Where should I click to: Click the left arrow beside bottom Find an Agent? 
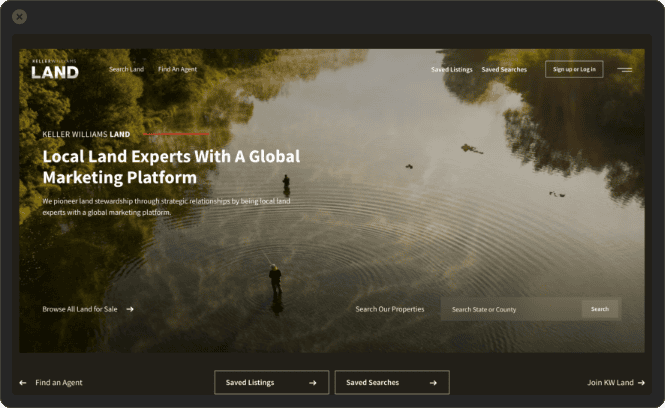[23, 382]
